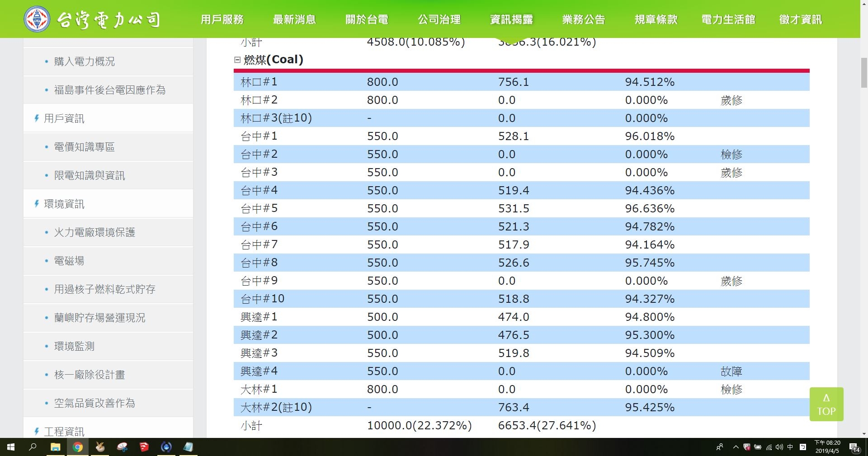This screenshot has height=456, width=868.
Task: Click the scrollbar down arrow
Action: coord(864,434)
